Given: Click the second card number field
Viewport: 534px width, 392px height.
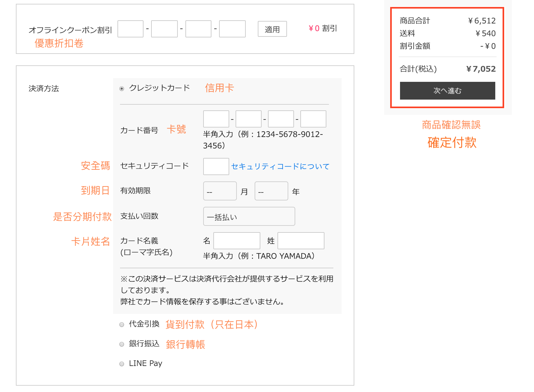Looking at the screenshot, I should pyautogui.click(x=248, y=119).
